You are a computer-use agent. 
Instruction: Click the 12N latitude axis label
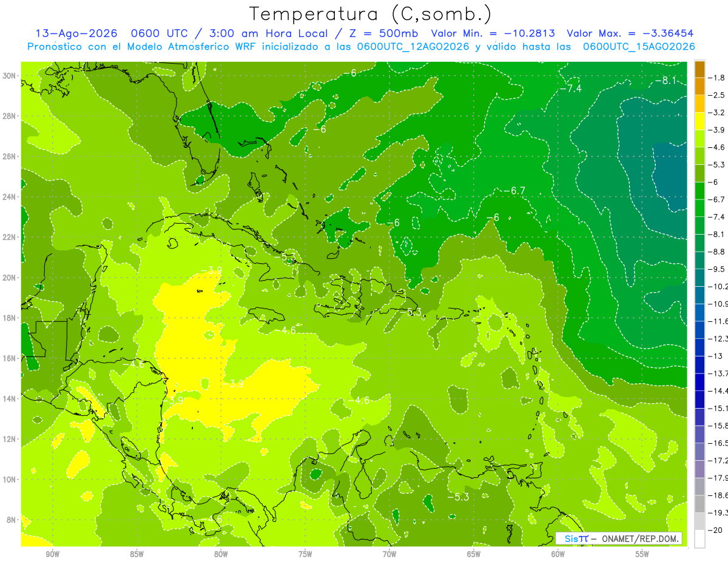tap(10, 439)
